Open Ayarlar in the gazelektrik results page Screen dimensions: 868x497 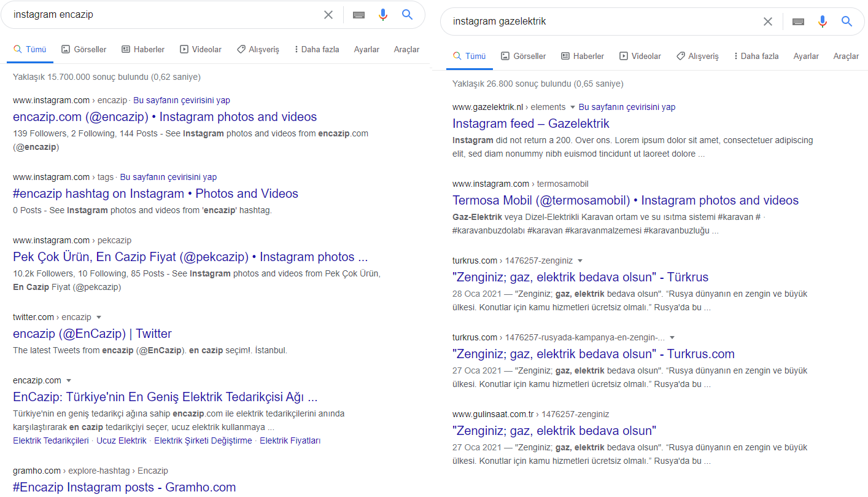point(806,56)
